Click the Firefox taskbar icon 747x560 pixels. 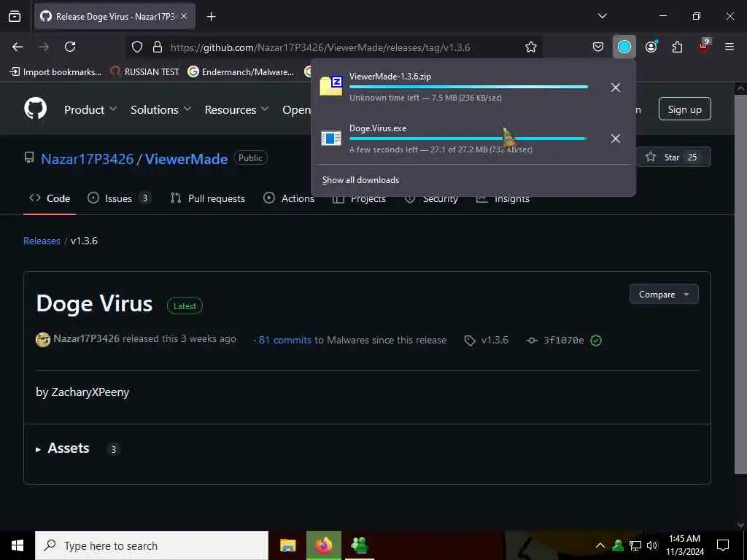point(324,545)
